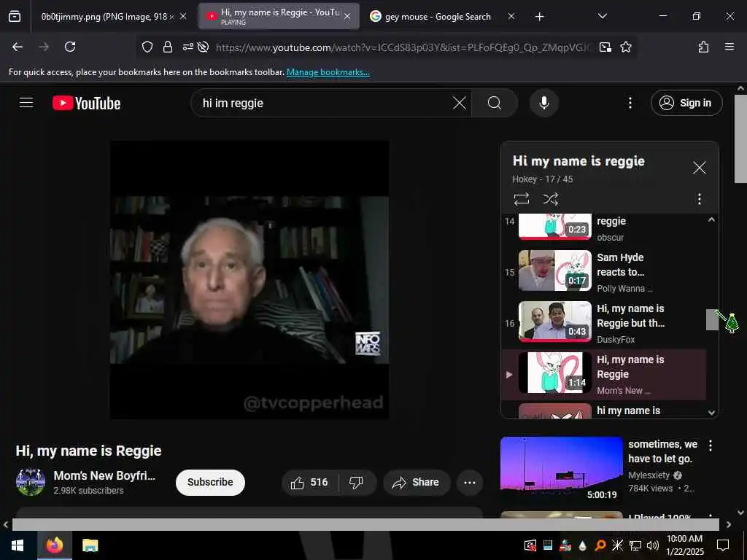List all tabs dropdown
747x560 pixels.
602,16
